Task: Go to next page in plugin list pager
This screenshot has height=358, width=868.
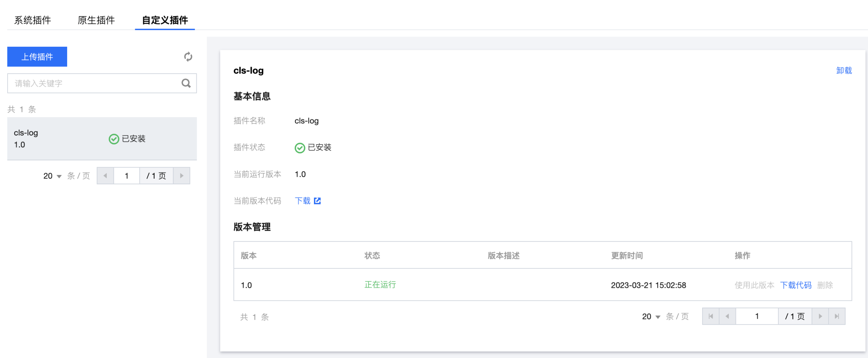Action: (182, 176)
